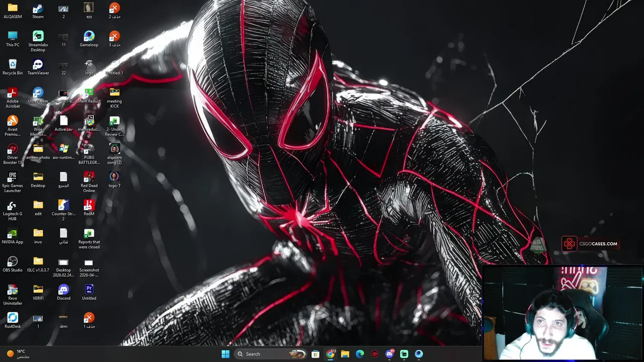Select the ALQASEM folder
644x362 pixels.
(13, 11)
